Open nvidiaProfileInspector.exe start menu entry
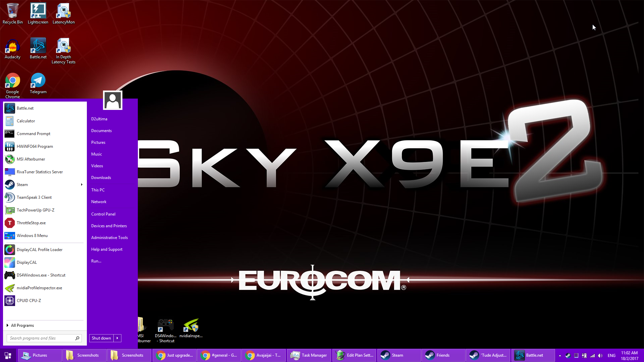 (x=45, y=288)
